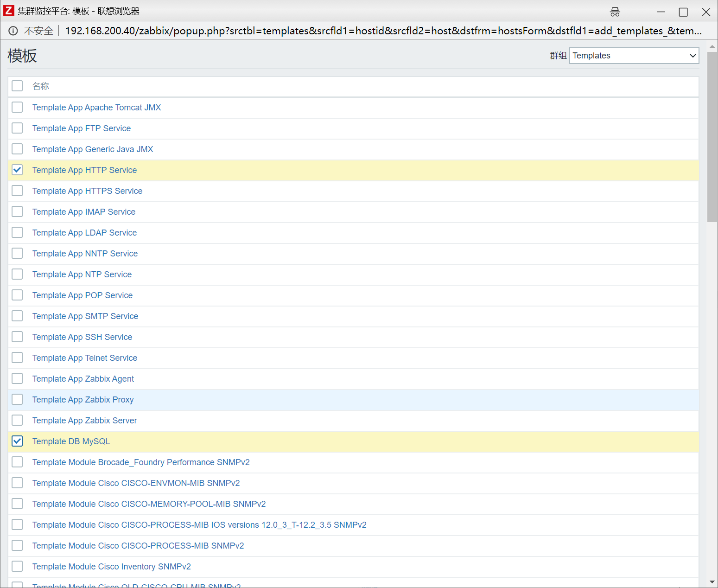The height and width of the screenshot is (588, 718).
Task: Tick the Template App NNTP Service checkbox
Action: (x=17, y=253)
